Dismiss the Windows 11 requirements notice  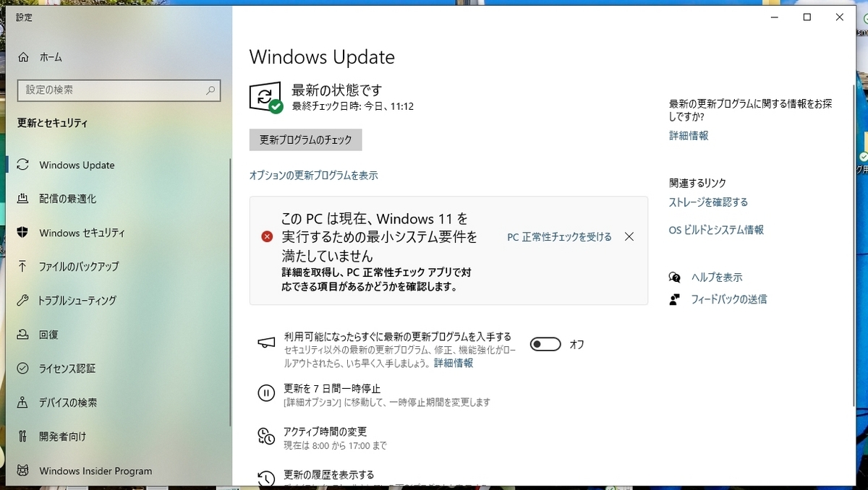point(629,236)
